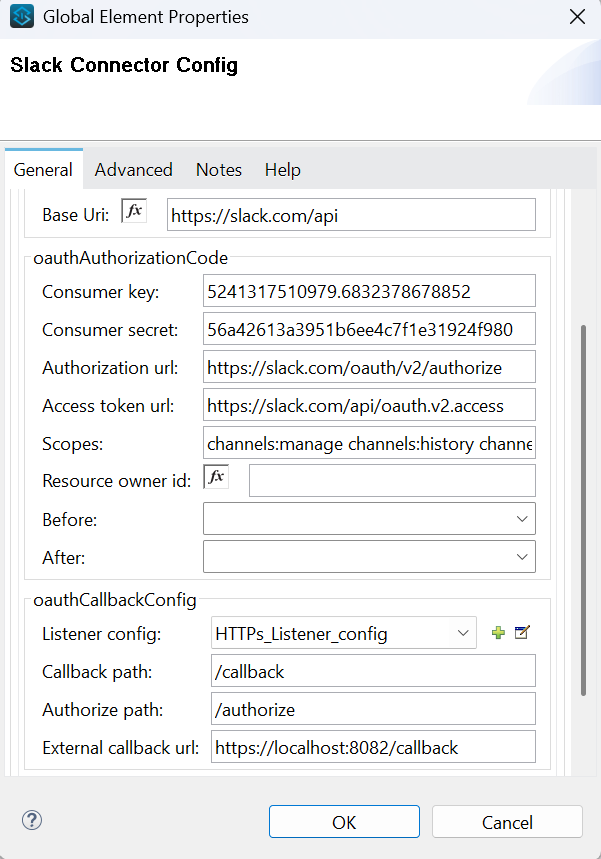Viewport: 601px width, 859px height.
Task: Click the oauthCallbackConfig group label
Action: [x=115, y=600]
